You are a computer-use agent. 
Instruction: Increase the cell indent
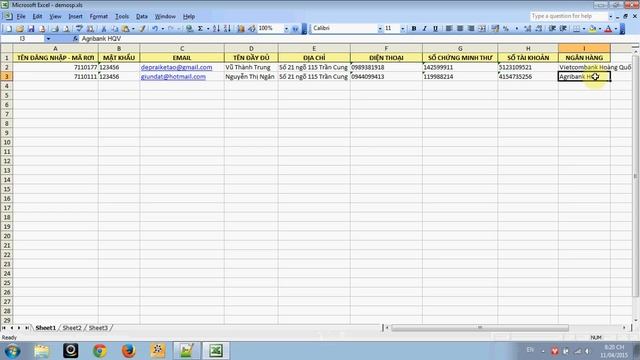(563, 29)
